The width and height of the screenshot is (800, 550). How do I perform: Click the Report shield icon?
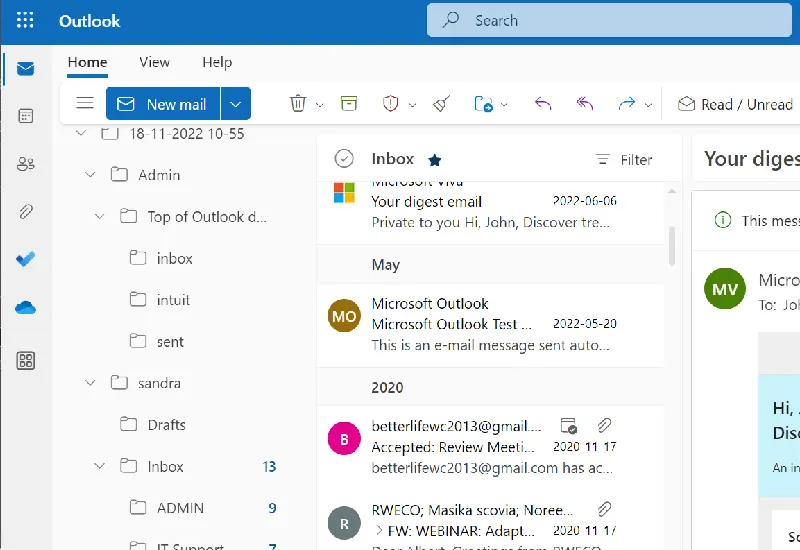pyautogui.click(x=390, y=104)
